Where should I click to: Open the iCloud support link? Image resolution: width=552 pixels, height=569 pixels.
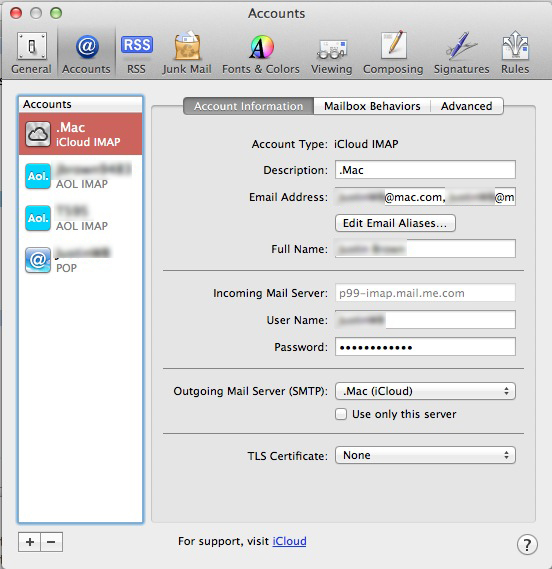pos(289,541)
